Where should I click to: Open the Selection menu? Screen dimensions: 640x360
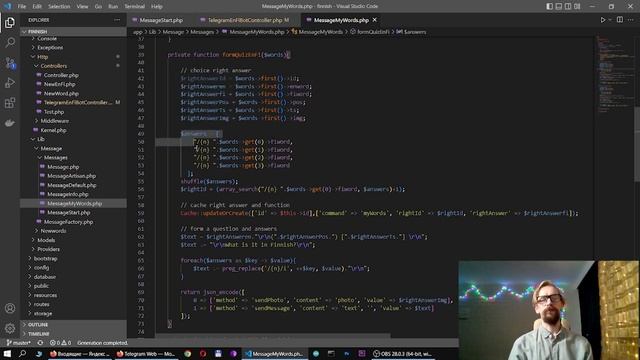click(59, 6)
